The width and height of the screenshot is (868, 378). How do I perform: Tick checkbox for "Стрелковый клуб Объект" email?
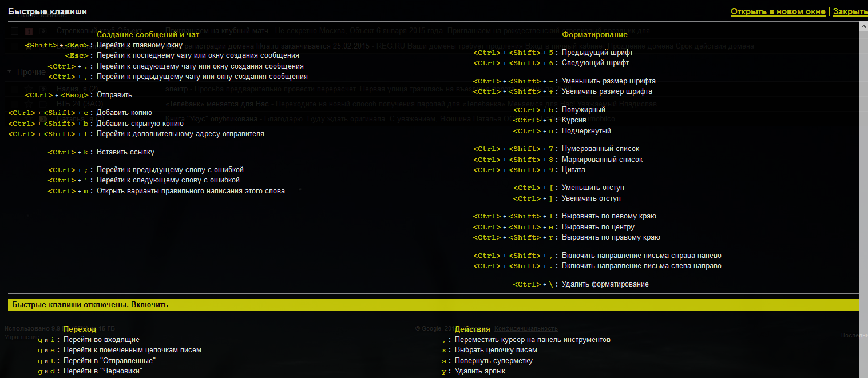pyautogui.click(x=14, y=31)
